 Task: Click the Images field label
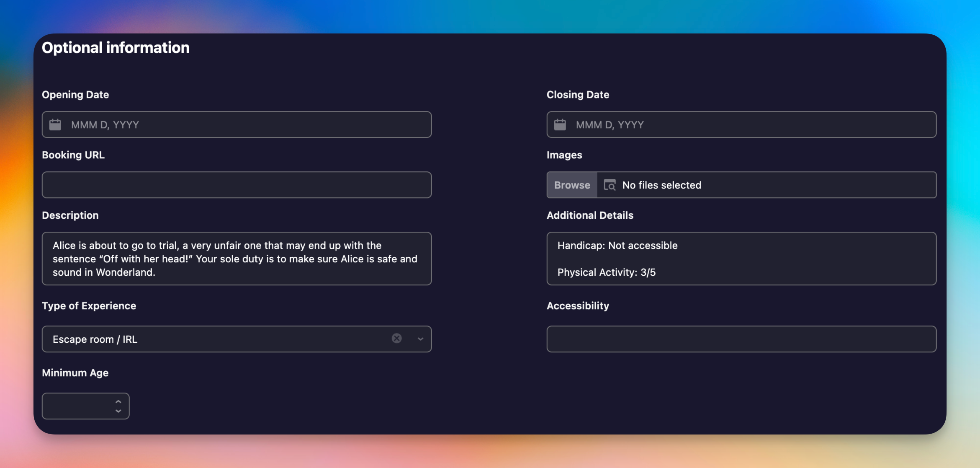pos(564,155)
